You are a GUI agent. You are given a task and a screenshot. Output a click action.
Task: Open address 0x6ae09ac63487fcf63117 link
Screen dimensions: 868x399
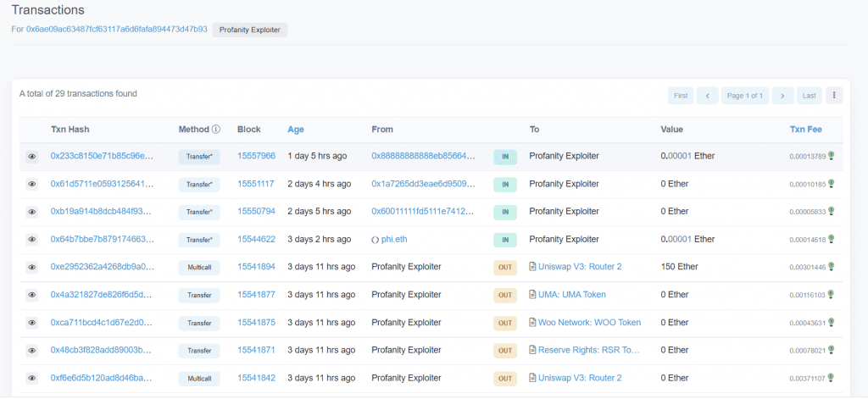tap(117, 29)
